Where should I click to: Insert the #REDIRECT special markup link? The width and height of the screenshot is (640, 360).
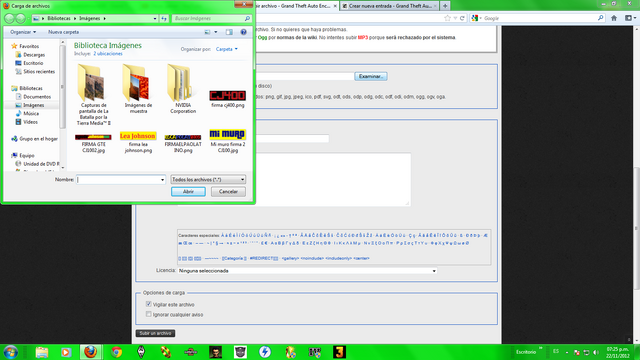pyautogui.click(x=264, y=258)
